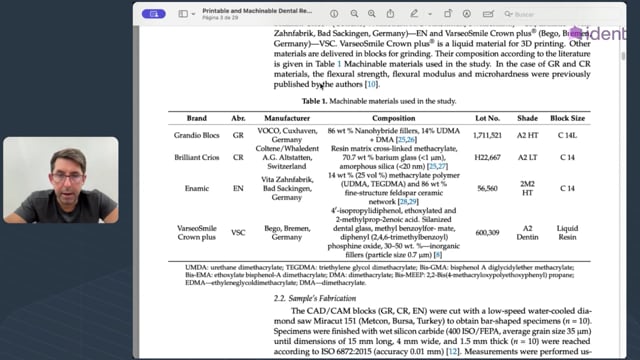
Task: Zoom in on the PDF page
Action: tap(371, 14)
